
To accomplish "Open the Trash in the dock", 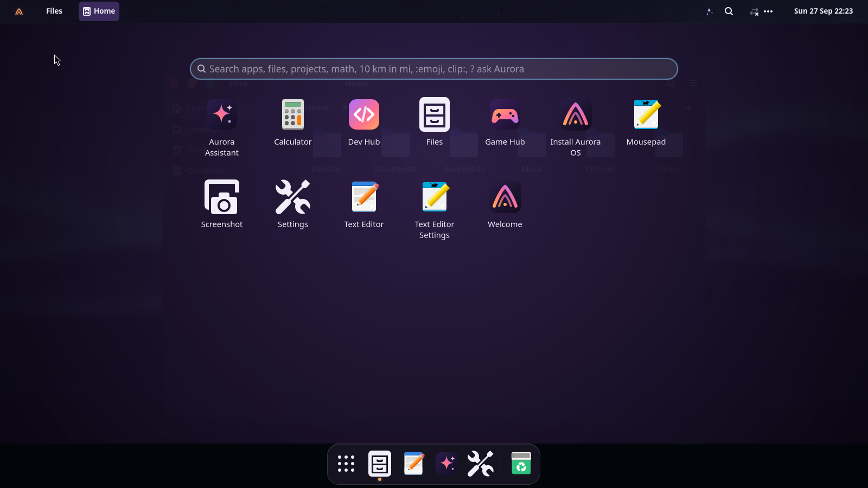I will (x=521, y=464).
